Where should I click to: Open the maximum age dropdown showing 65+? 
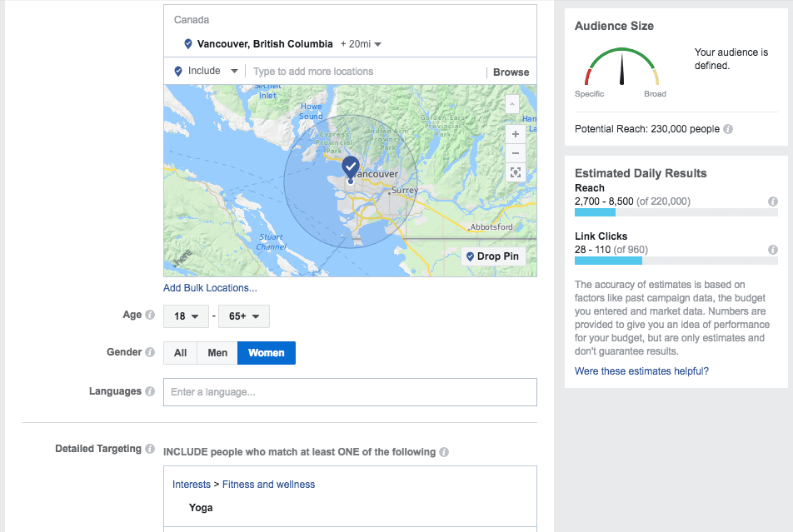point(243,316)
